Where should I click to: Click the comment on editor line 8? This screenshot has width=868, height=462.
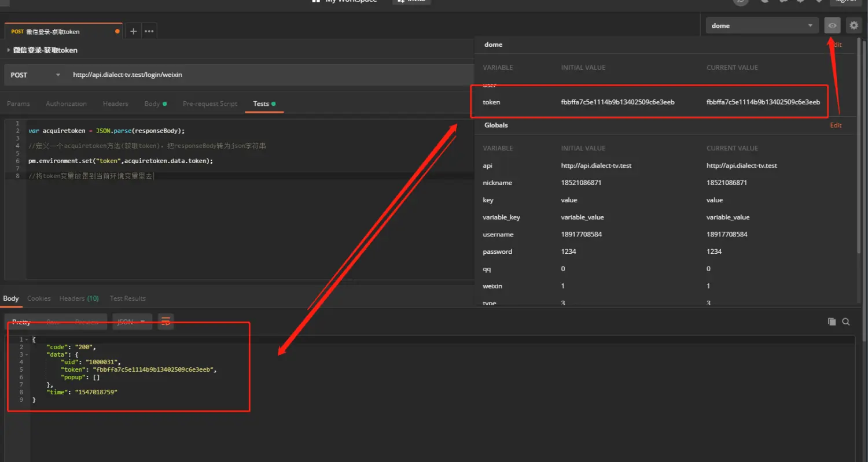[x=91, y=175]
